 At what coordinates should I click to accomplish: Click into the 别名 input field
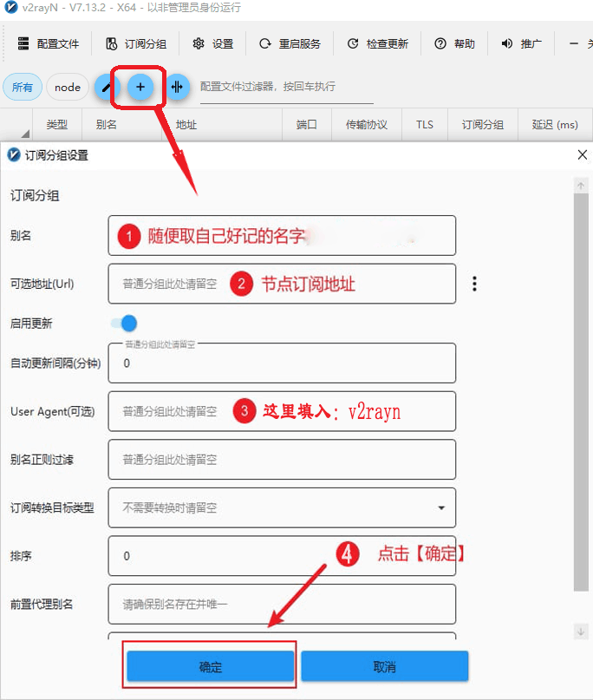point(282,236)
